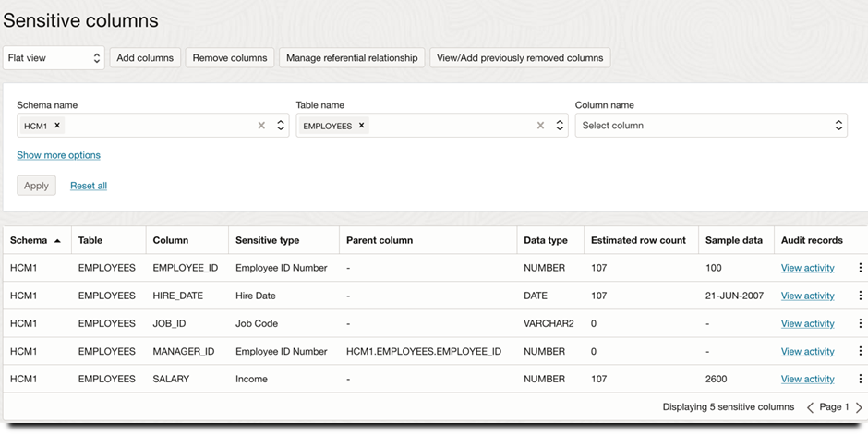Click the Remove columns button
868x435 pixels.
click(x=230, y=58)
